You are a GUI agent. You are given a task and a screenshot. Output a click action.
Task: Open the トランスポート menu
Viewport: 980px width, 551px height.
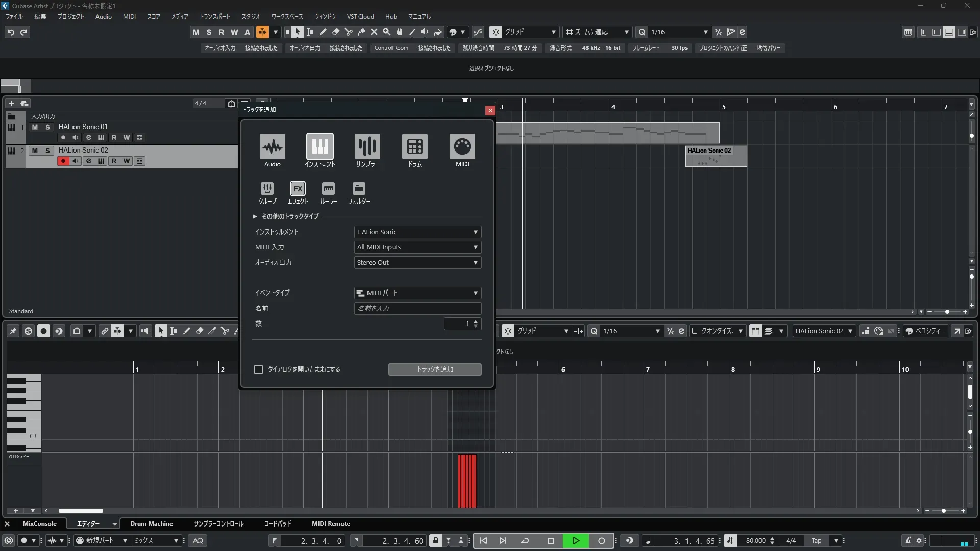point(214,16)
